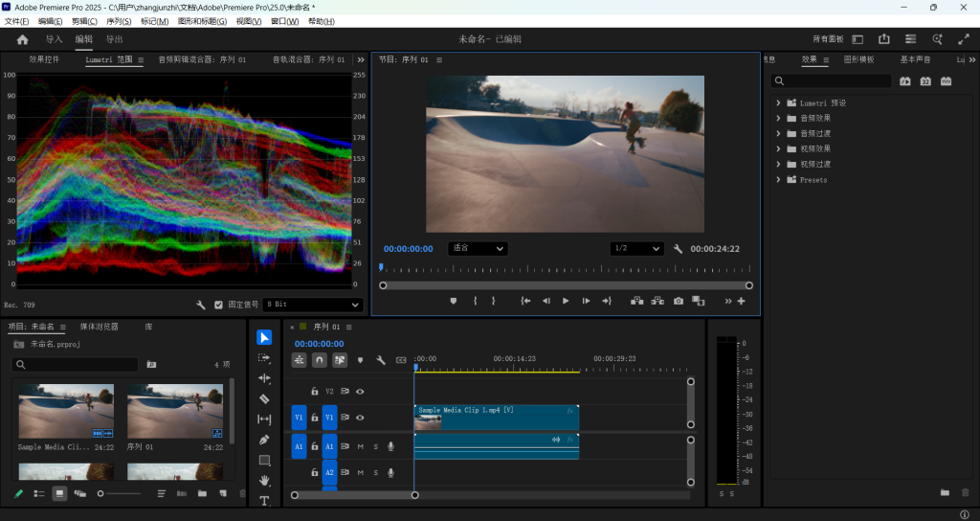Solo the A1 audio track
The width and height of the screenshot is (980, 521).
click(x=375, y=446)
